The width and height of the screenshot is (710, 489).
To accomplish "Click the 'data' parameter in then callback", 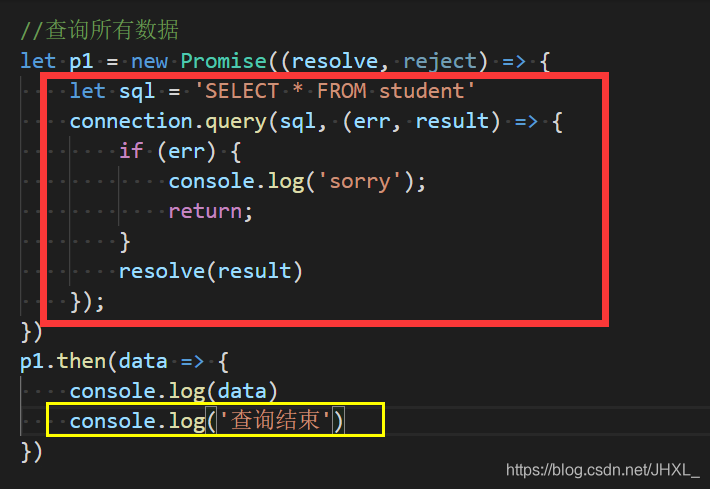I will [x=143, y=361].
